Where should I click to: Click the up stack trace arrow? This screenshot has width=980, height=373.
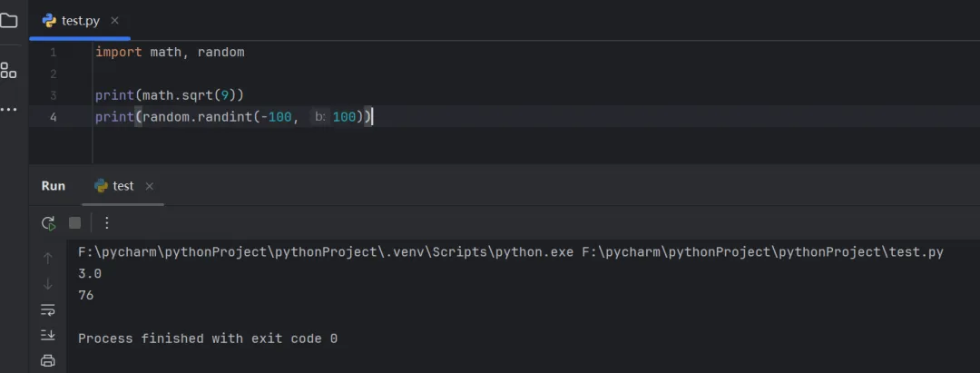click(x=48, y=258)
